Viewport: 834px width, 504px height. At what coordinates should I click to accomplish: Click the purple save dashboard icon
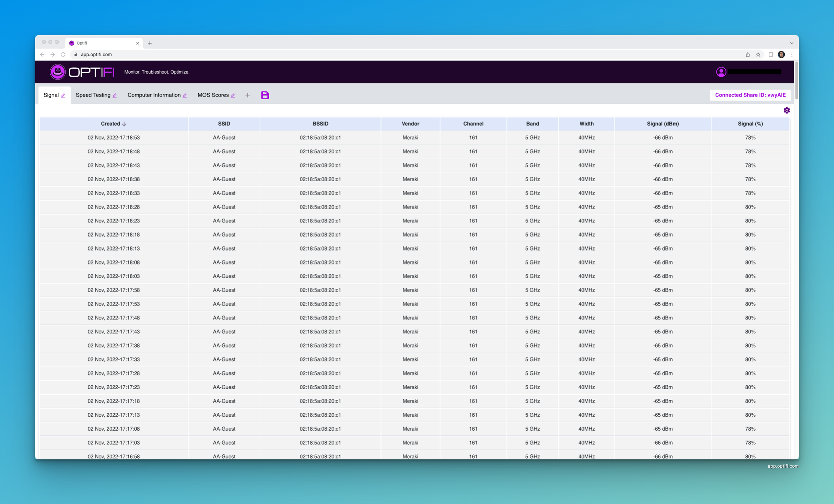[265, 95]
